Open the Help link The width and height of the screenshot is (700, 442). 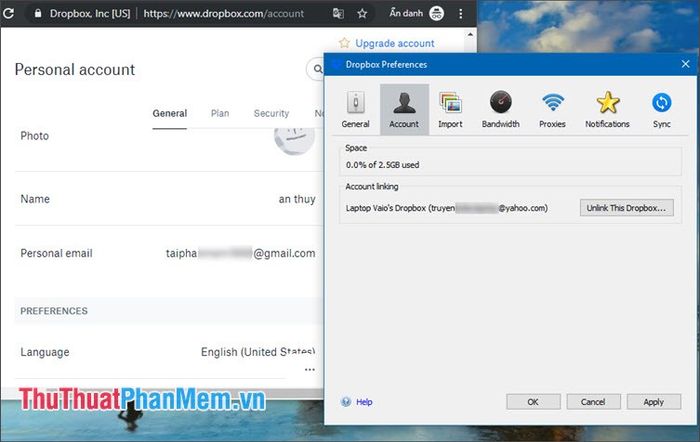pos(364,402)
